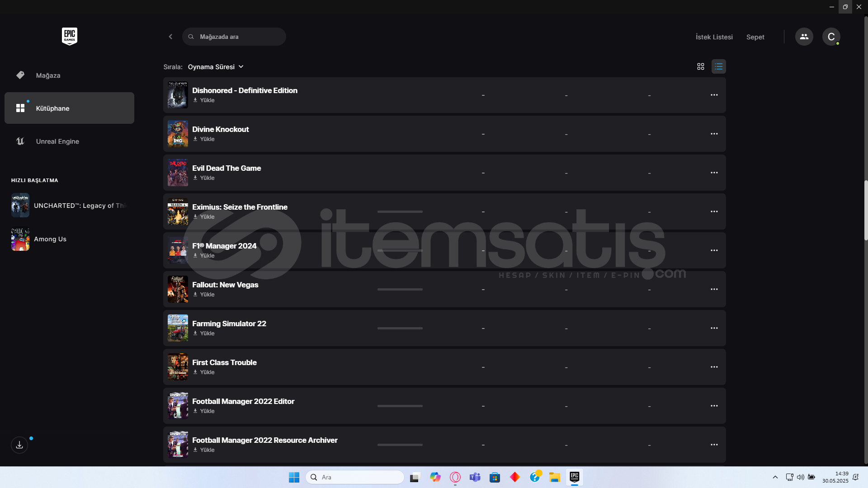This screenshot has width=868, height=488.
Task: Open Sepet cart
Action: tap(755, 37)
